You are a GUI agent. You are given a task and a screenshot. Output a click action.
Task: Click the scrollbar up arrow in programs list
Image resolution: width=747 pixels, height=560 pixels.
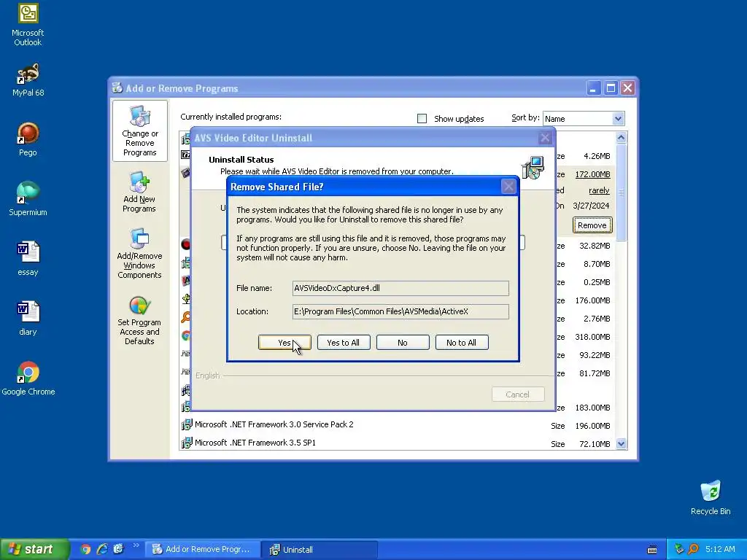tap(622, 138)
